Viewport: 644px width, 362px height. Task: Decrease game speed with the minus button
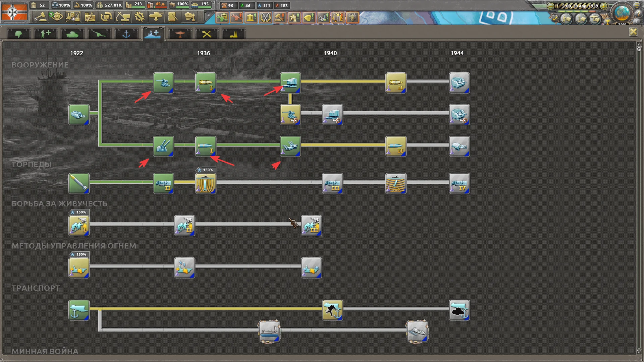click(x=550, y=6)
